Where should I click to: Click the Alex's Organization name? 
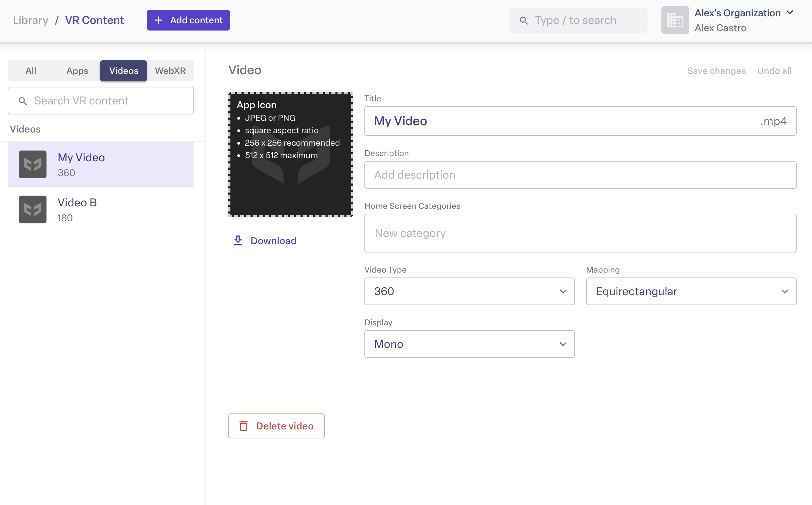737,13
